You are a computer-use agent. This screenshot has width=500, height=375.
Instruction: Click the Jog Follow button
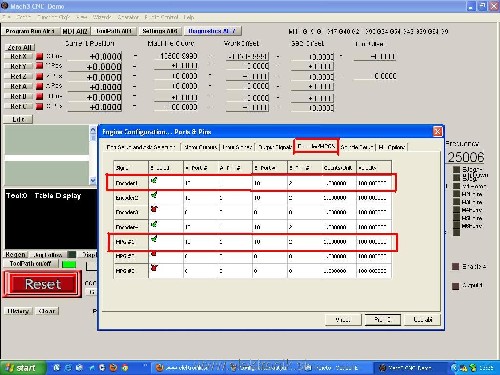(x=48, y=254)
